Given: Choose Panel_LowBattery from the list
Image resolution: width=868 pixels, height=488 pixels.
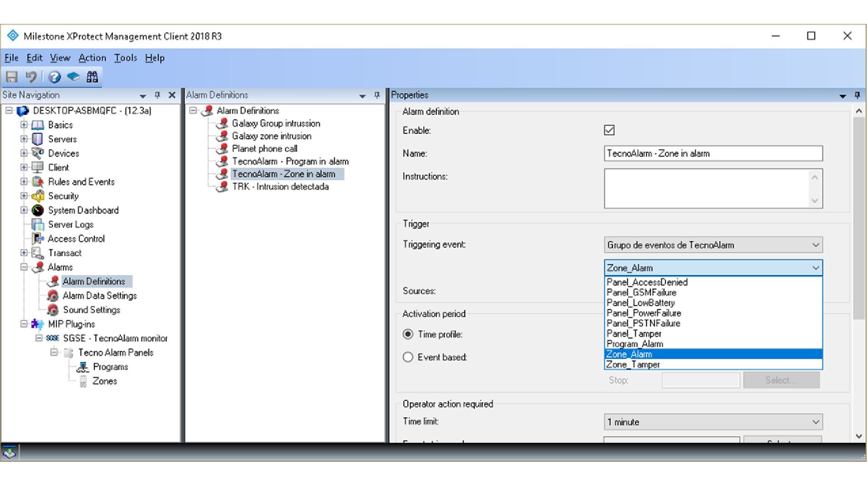Looking at the screenshot, I should (713, 303).
